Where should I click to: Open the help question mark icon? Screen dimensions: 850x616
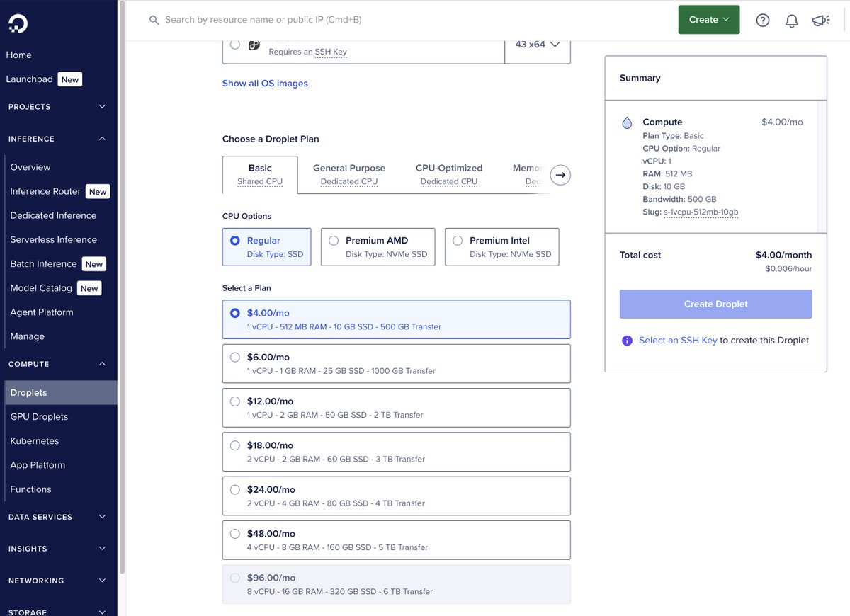click(x=763, y=21)
